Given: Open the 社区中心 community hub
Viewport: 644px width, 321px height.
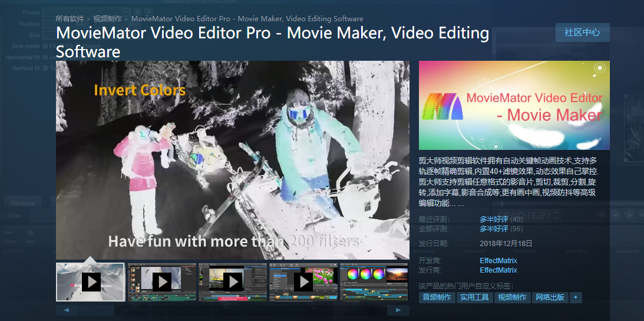Looking at the screenshot, I should point(582,32).
